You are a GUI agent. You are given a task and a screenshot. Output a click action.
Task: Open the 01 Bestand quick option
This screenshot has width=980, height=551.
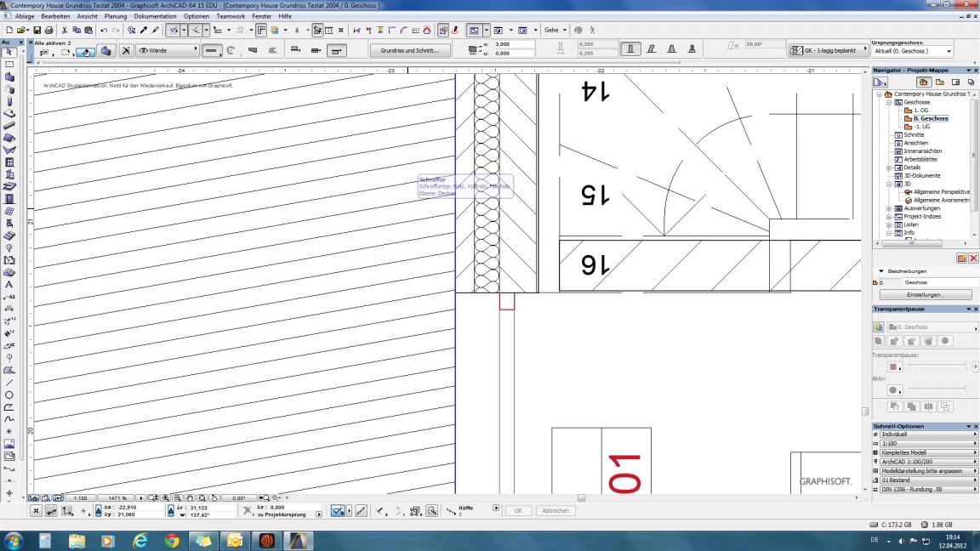point(928,480)
